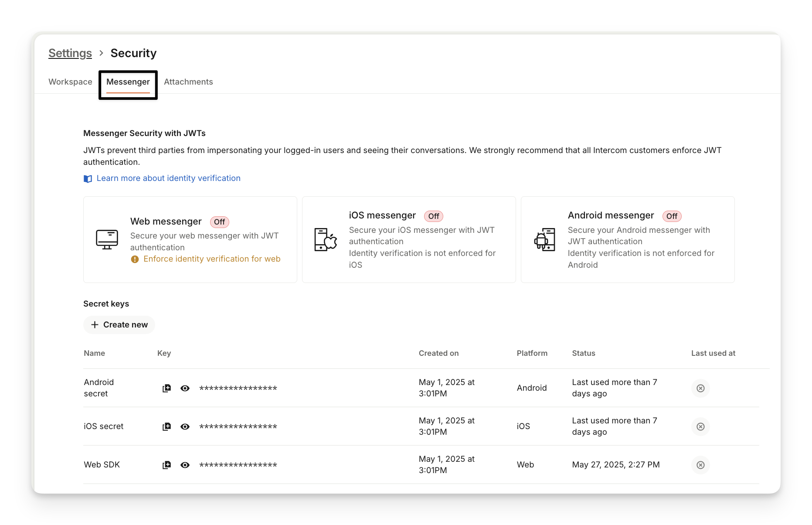Unhide the Web SDK key value
Viewport: 812px width, 525px height.
185,465
